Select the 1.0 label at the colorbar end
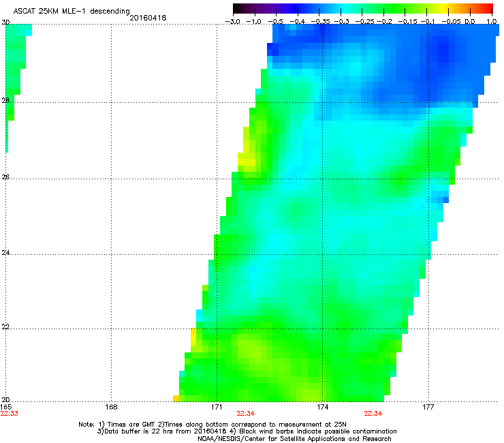Screen dimensions: 504x443 (492, 22)
